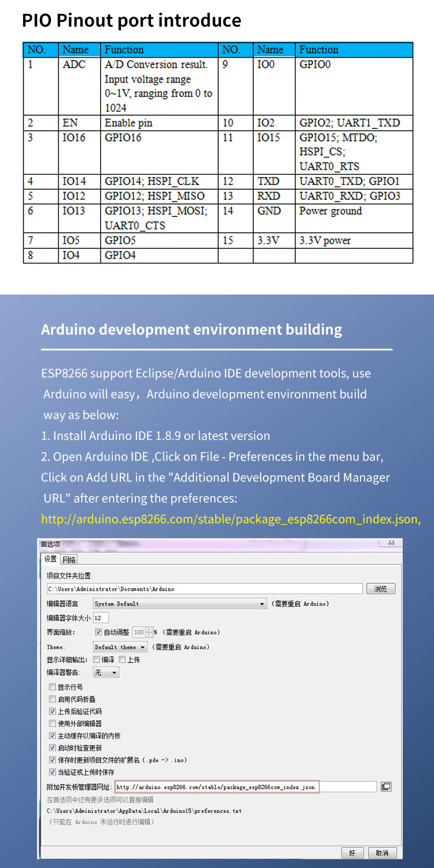Screen dimensions: 434x868
Task: Toggle 主动缓存以编译的内核 checkbox
Action: coord(53,735)
